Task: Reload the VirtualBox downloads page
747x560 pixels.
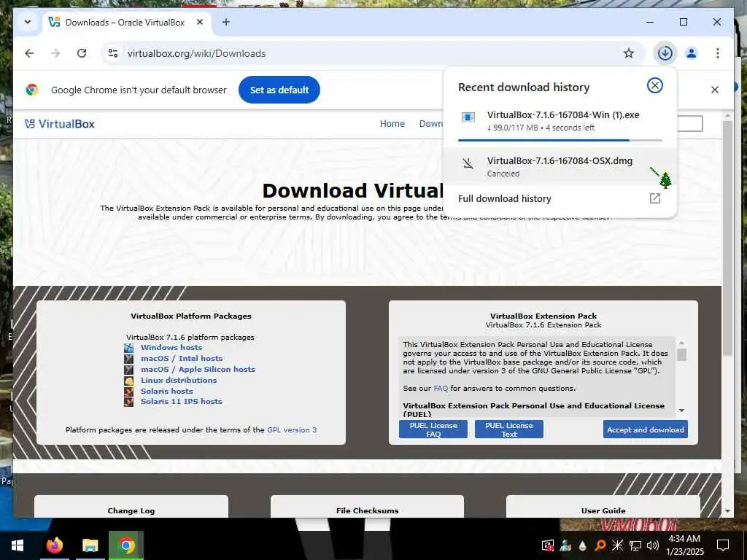Action: (x=82, y=53)
